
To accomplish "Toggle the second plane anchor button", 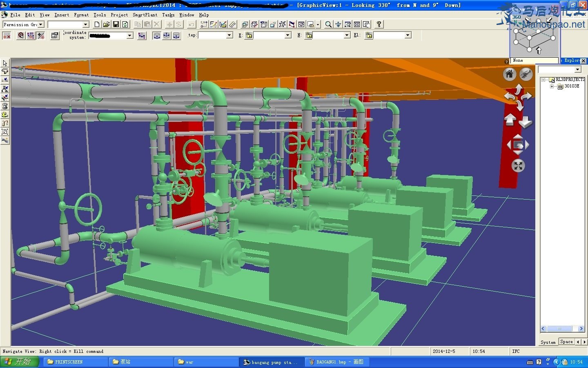I will [x=167, y=36].
